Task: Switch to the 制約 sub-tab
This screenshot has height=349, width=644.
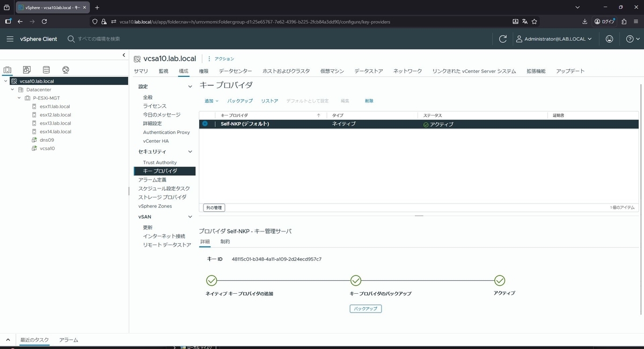Action: pos(225,242)
